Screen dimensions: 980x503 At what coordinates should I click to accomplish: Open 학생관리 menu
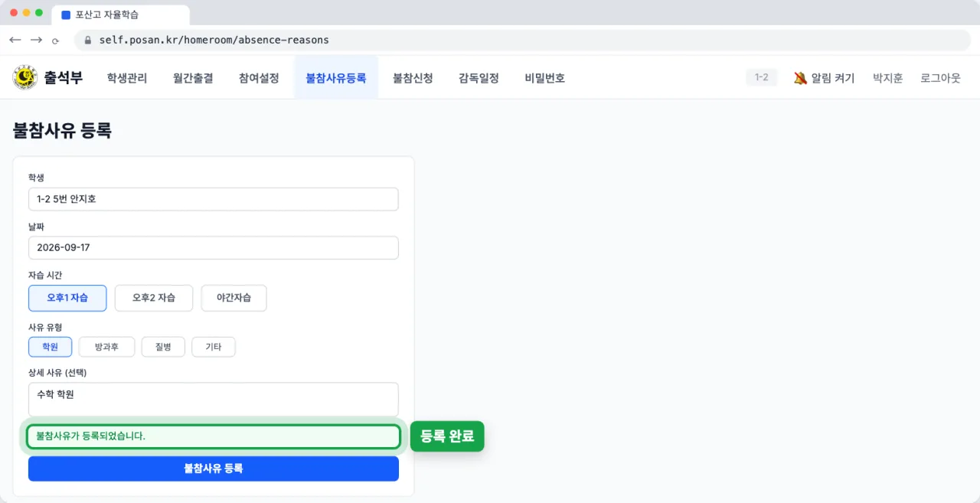(127, 78)
